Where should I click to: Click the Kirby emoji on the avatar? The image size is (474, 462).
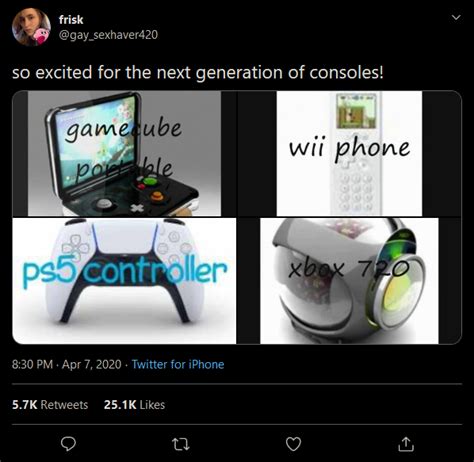(41, 36)
